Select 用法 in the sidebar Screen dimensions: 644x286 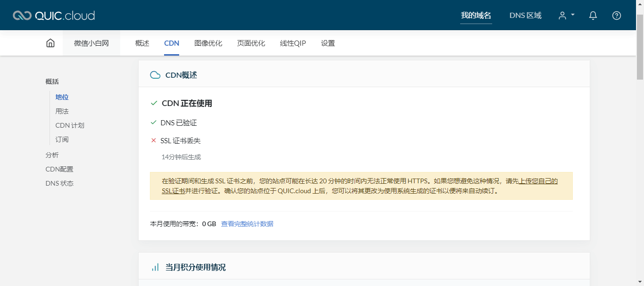point(62,111)
